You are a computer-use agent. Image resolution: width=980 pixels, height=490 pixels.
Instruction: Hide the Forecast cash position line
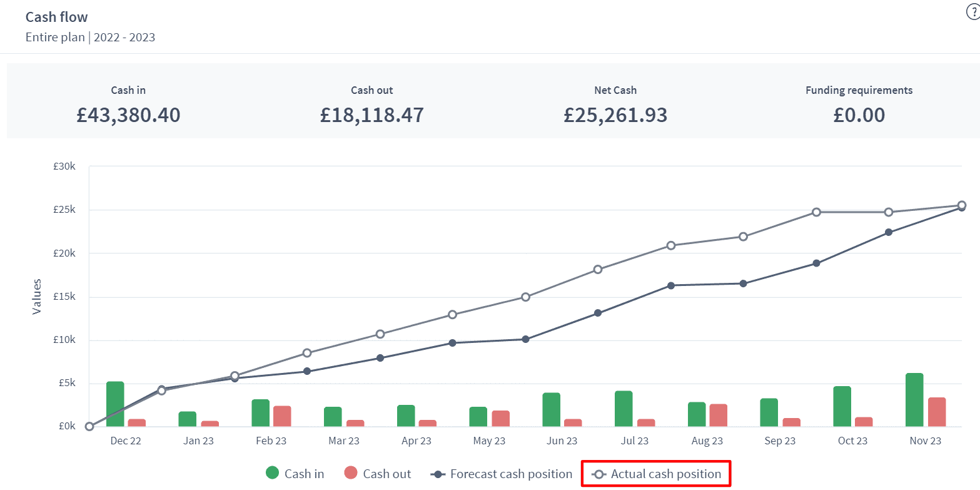pos(502,474)
